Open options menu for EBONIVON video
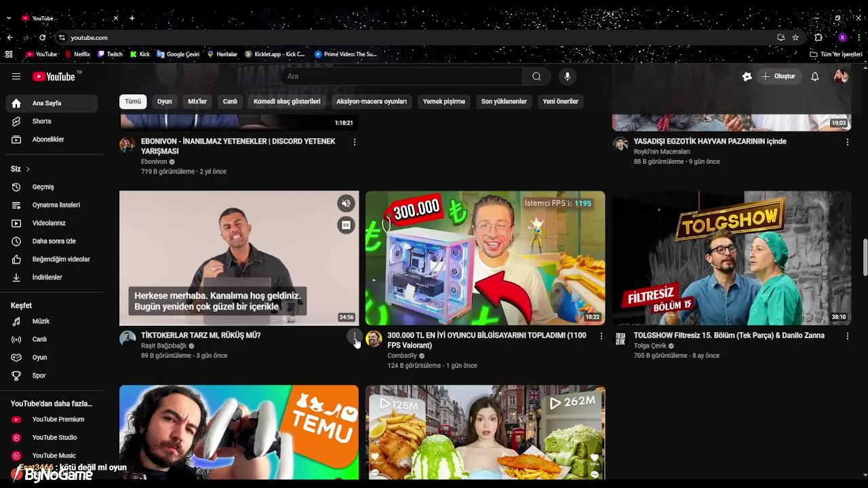 [x=355, y=142]
